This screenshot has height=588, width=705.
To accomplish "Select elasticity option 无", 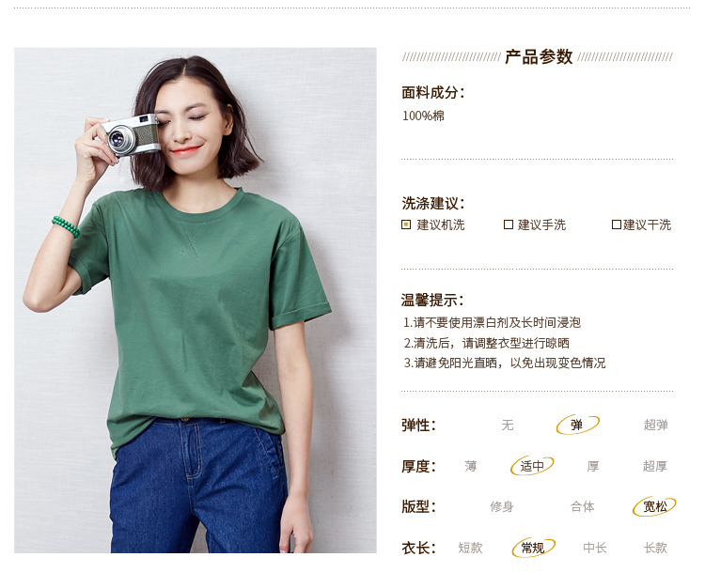I will pyautogui.click(x=508, y=425).
